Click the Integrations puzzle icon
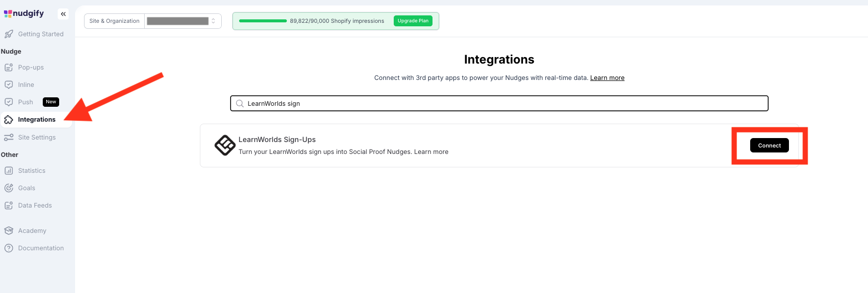The width and height of the screenshot is (868, 293). (x=8, y=120)
